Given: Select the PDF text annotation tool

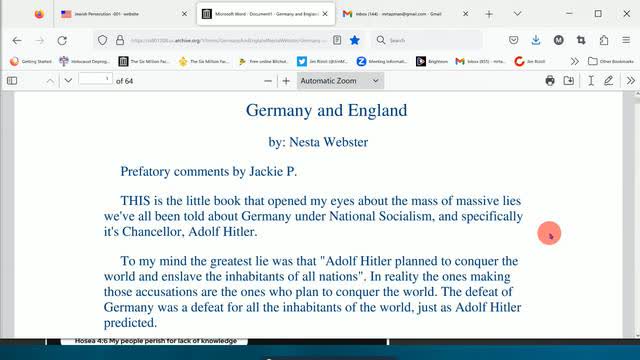Looking at the screenshot, I should click(591, 81).
